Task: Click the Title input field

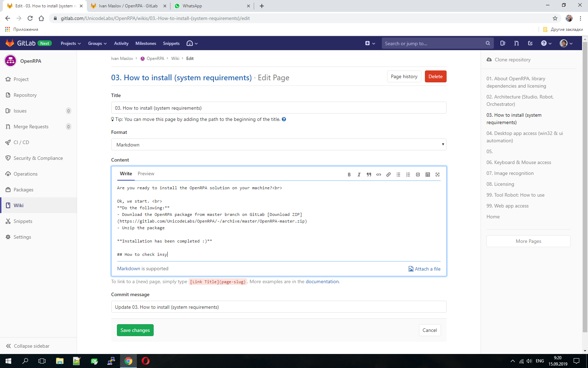Action: coord(279,108)
